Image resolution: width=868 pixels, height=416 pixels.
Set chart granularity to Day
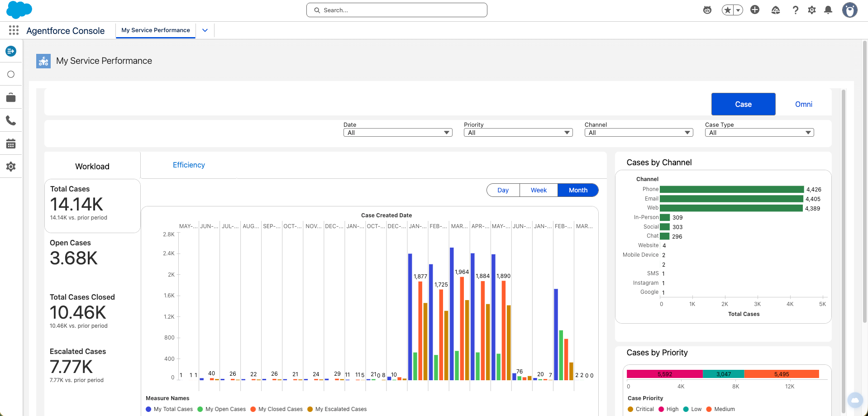pyautogui.click(x=503, y=190)
